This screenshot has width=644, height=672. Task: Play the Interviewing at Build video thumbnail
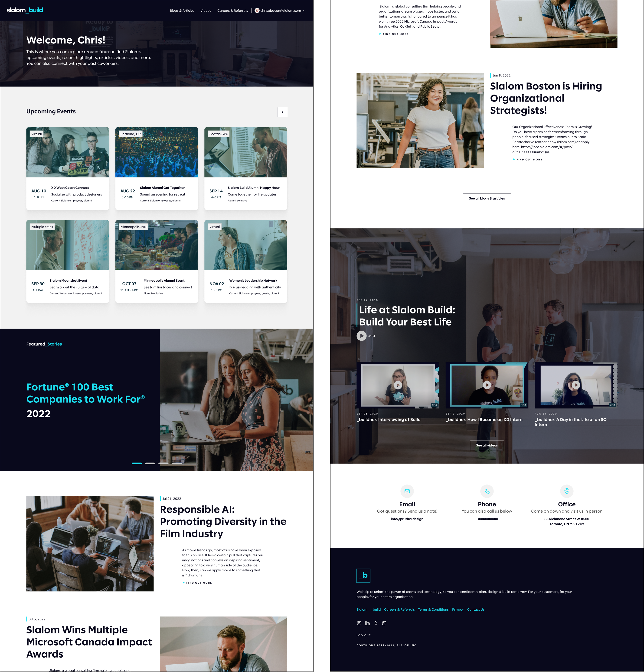pyautogui.click(x=398, y=385)
